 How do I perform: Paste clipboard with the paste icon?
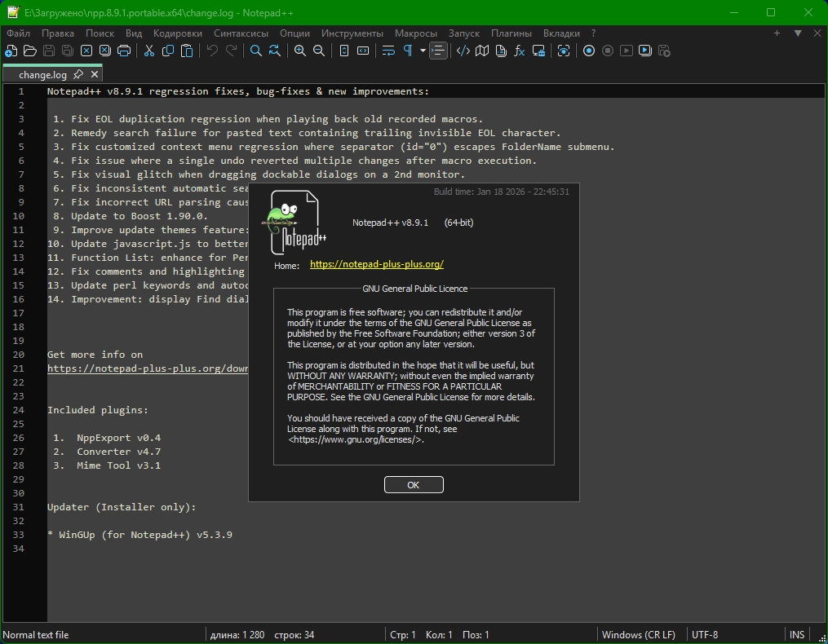pyautogui.click(x=187, y=51)
